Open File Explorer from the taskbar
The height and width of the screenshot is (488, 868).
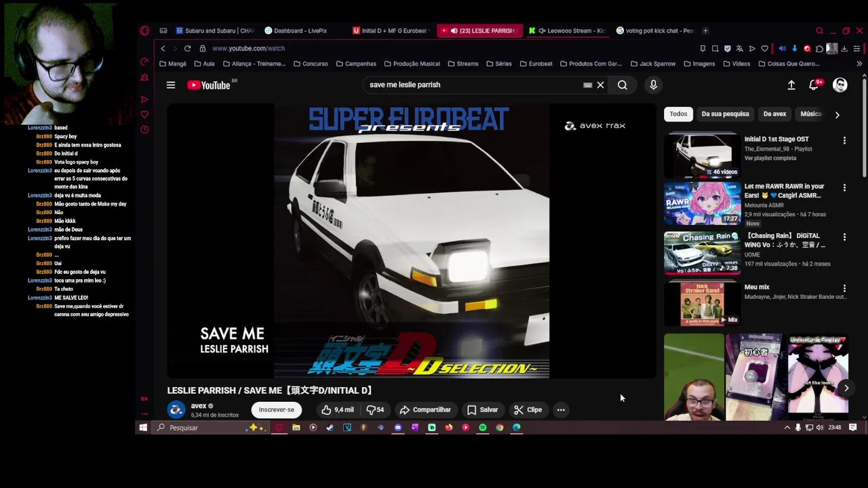(296, 428)
